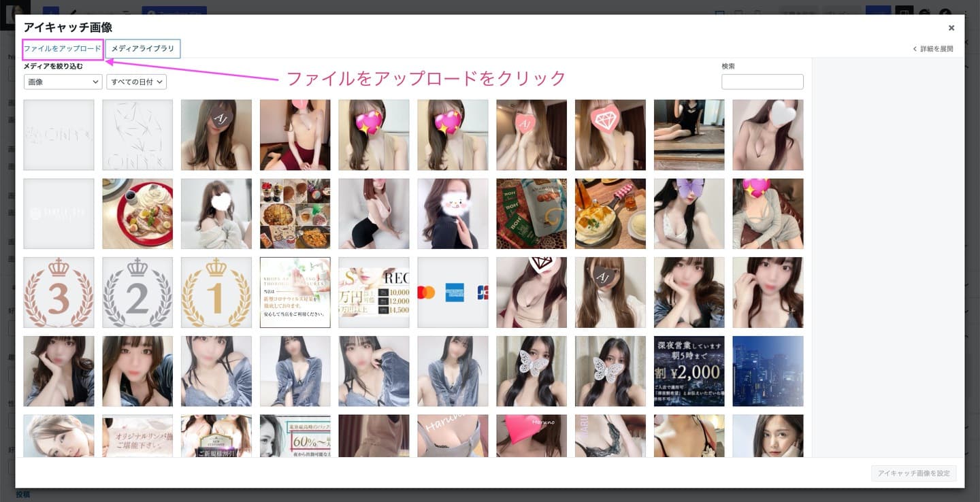Select the coronavirus notice image thumbnail
Image resolution: width=980 pixels, height=502 pixels.
coord(295,292)
